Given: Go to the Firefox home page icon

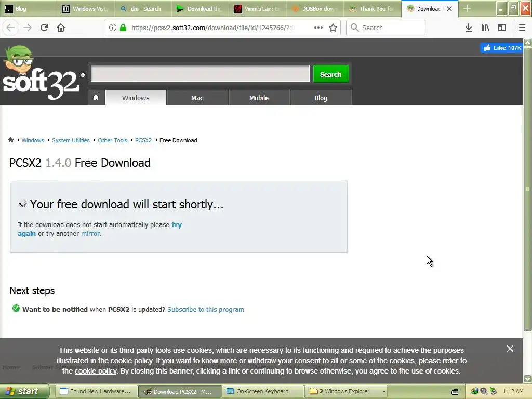Looking at the screenshot, I should [x=61, y=28].
